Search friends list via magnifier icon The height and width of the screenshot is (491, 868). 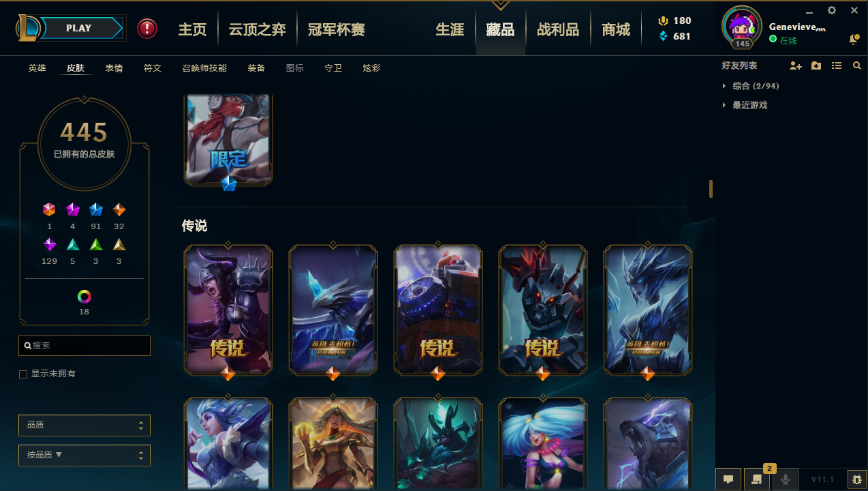tap(857, 65)
